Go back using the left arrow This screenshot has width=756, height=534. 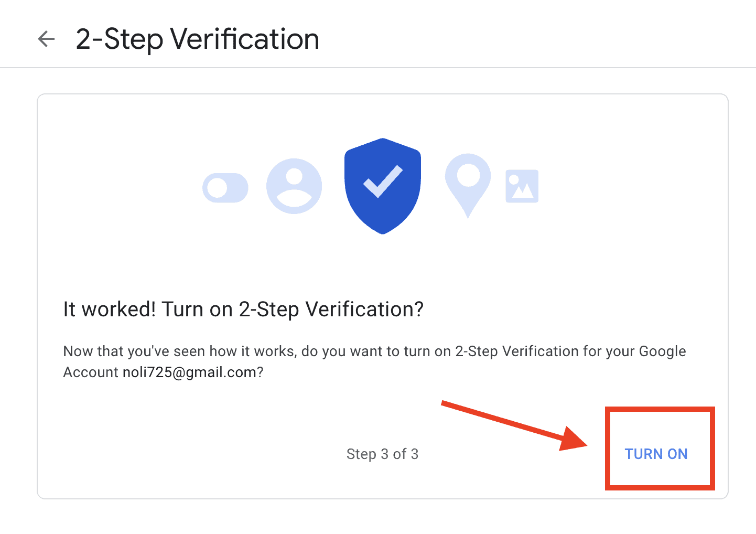pyautogui.click(x=47, y=39)
